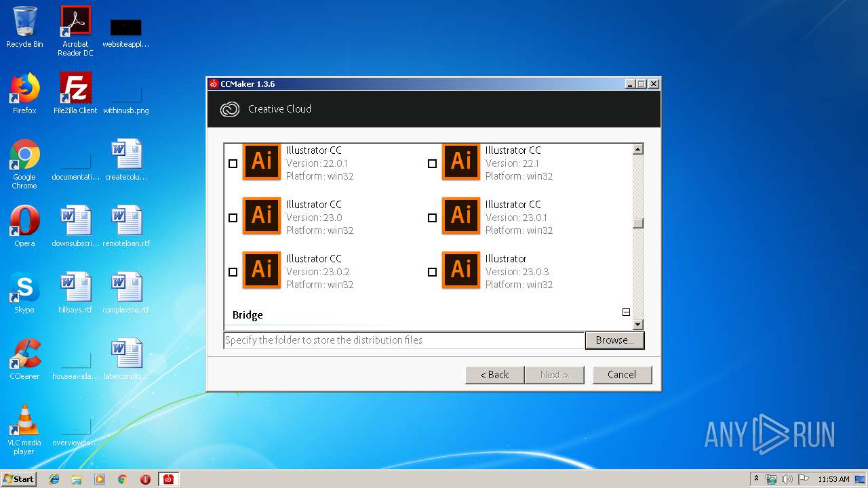Screen dimensions: 868x488
Task: Select the Firefox desktop icon
Action: click(x=24, y=94)
